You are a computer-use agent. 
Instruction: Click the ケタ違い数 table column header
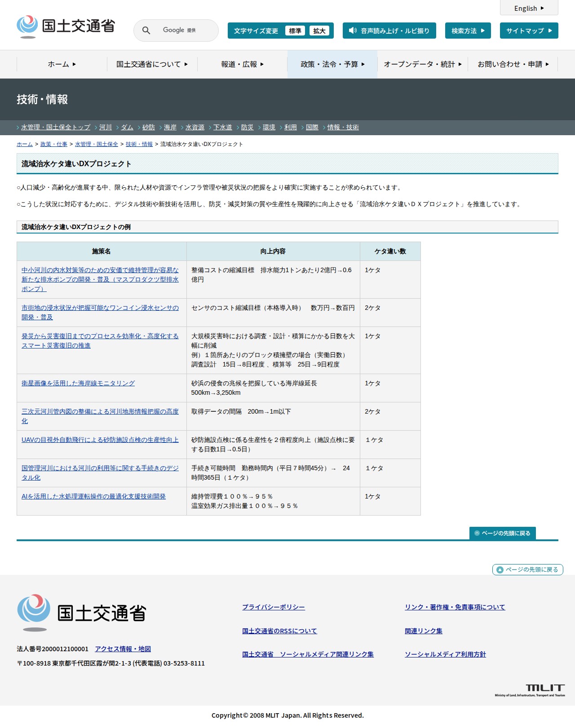click(390, 251)
